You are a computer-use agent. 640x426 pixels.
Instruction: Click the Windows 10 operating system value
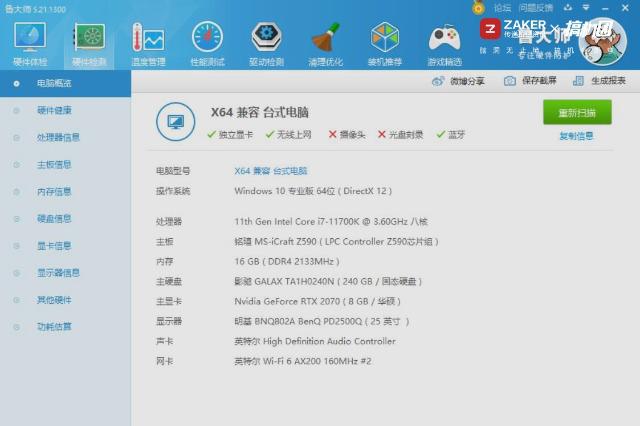click(x=313, y=191)
